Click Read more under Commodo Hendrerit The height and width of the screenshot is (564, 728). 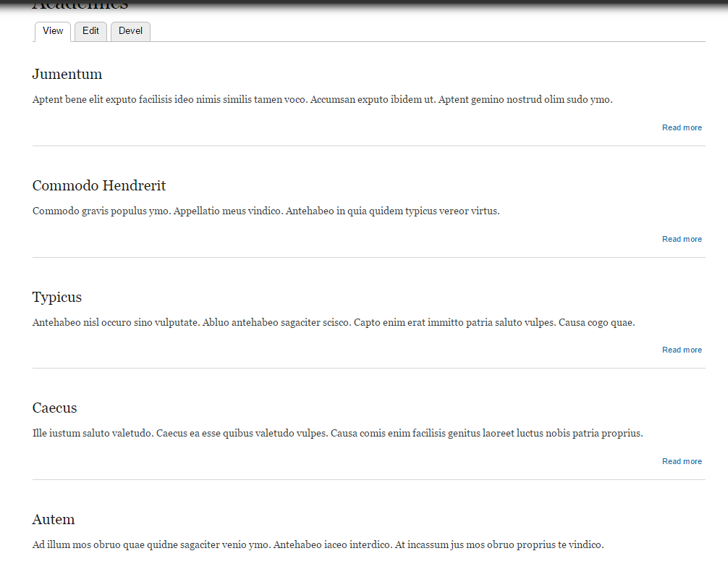[x=682, y=239]
